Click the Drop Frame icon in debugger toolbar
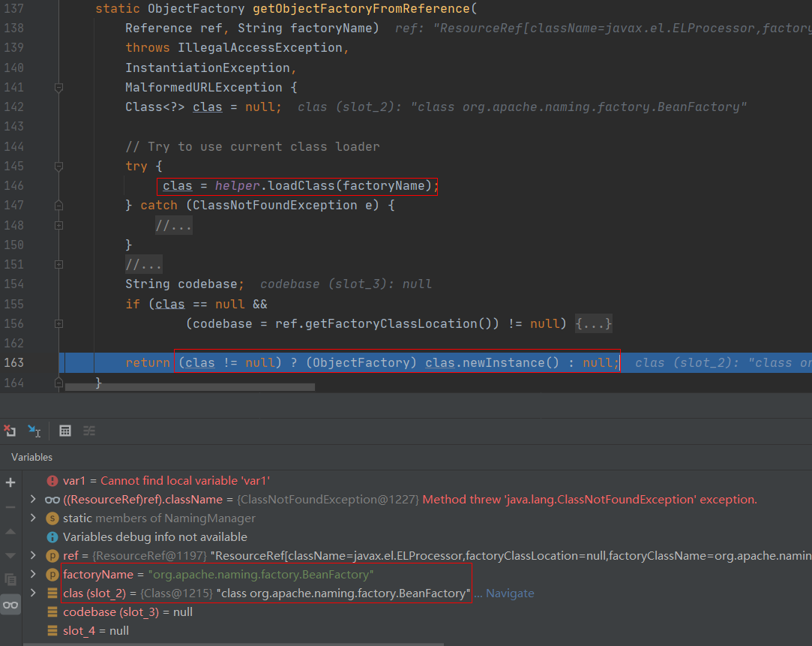The image size is (812, 646). (x=10, y=431)
